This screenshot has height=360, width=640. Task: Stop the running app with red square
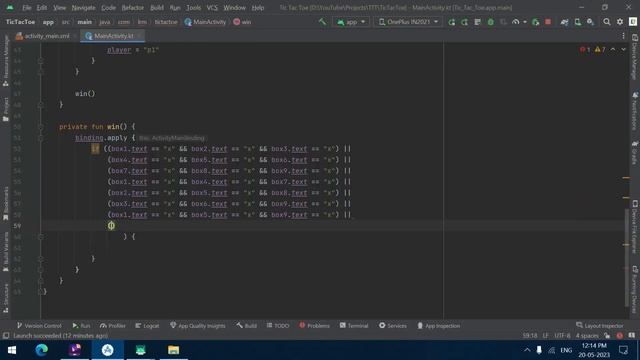click(x=548, y=22)
